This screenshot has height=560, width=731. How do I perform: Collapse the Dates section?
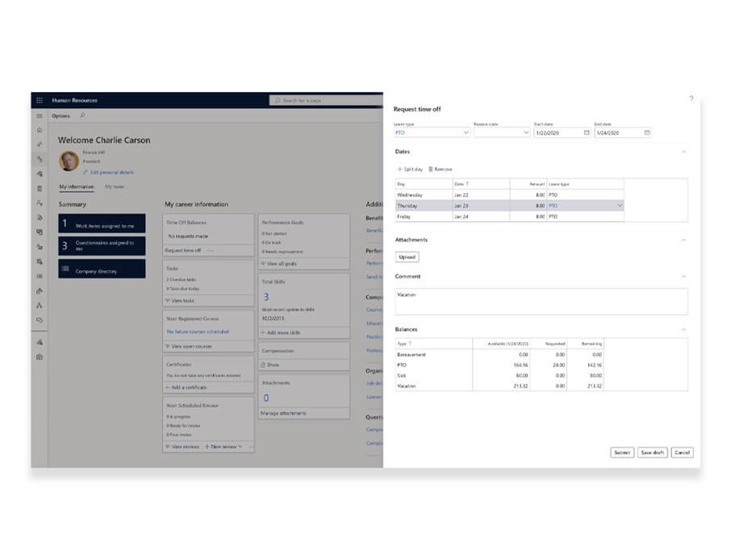[x=683, y=151]
